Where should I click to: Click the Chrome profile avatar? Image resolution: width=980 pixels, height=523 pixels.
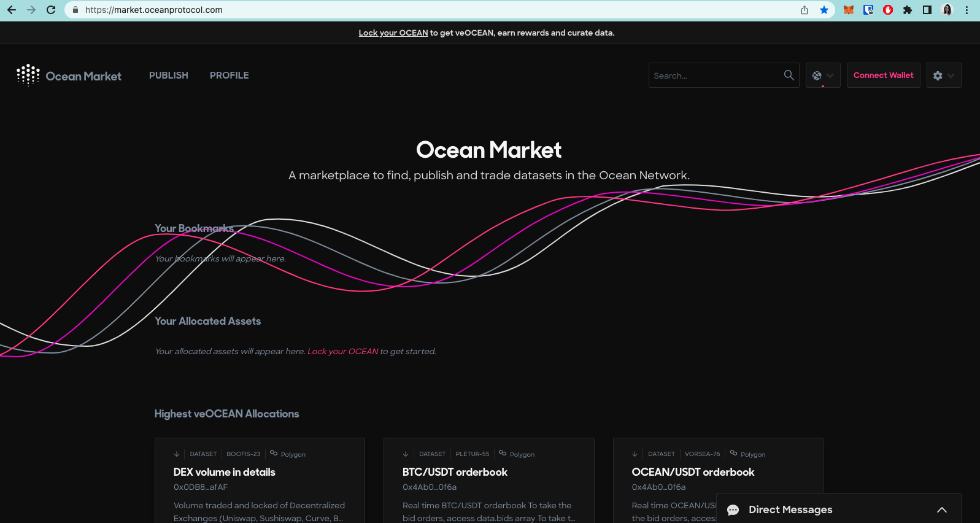coord(947,10)
